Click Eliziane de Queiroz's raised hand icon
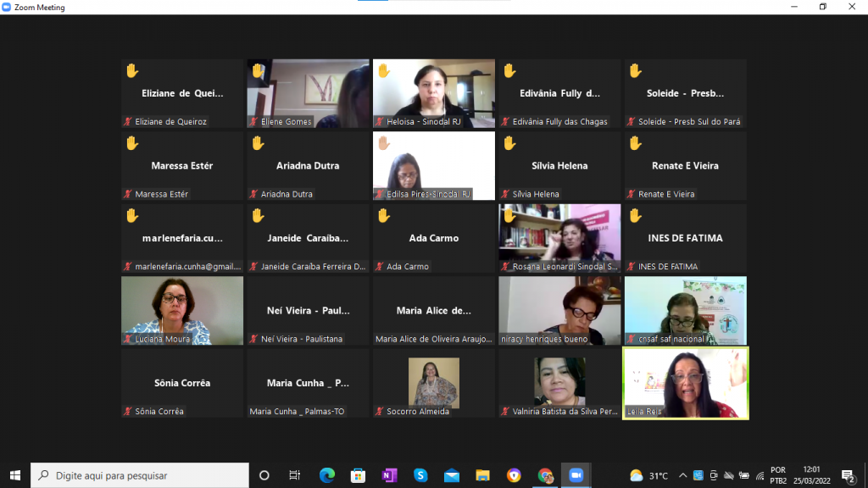This screenshot has width=868, height=488. [131, 70]
